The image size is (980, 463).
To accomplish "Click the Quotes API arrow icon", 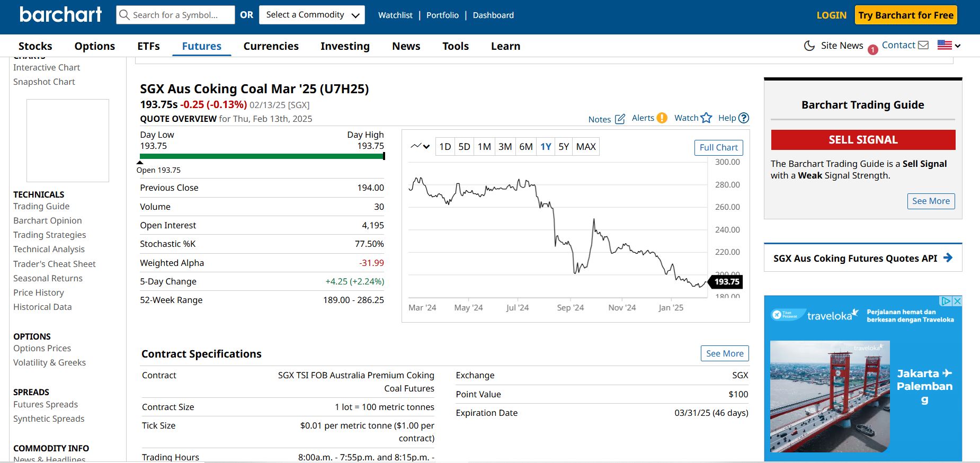I will pos(948,258).
